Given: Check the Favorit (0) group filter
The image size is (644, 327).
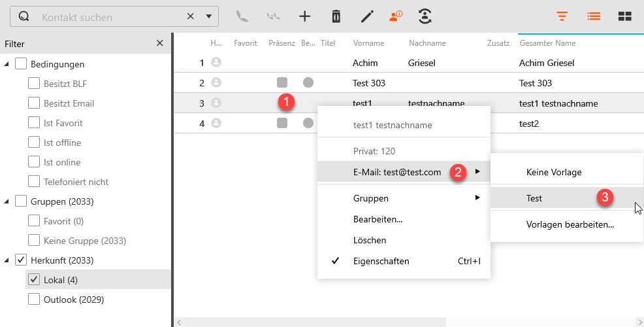Looking at the screenshot, I should (34, 221).
